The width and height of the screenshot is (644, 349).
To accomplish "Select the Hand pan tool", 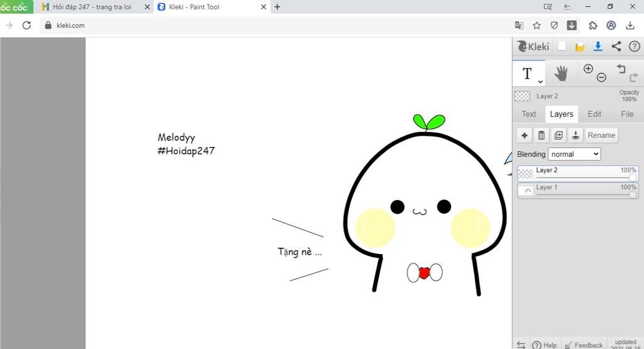I will 561,74.
